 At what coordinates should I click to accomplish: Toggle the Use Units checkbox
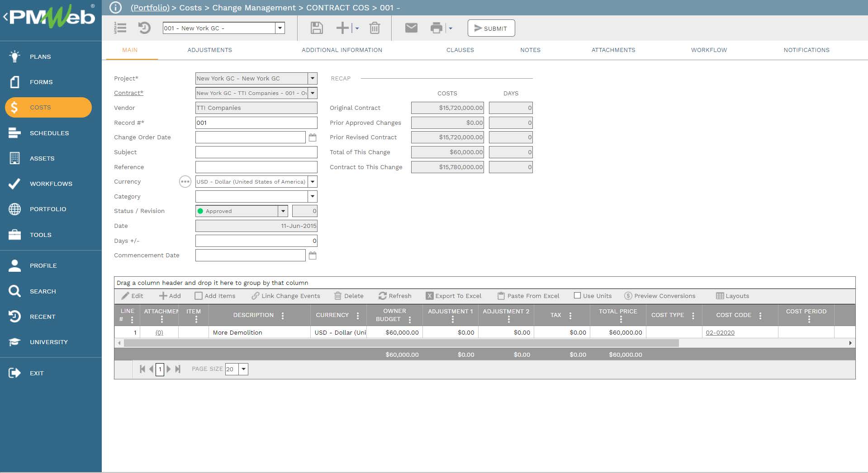[577, 296]
